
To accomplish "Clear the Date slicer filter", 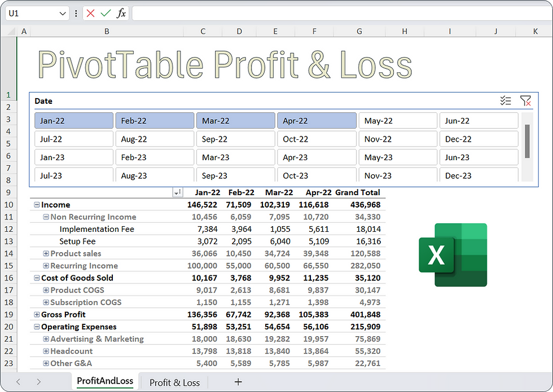I will point(526,100).
